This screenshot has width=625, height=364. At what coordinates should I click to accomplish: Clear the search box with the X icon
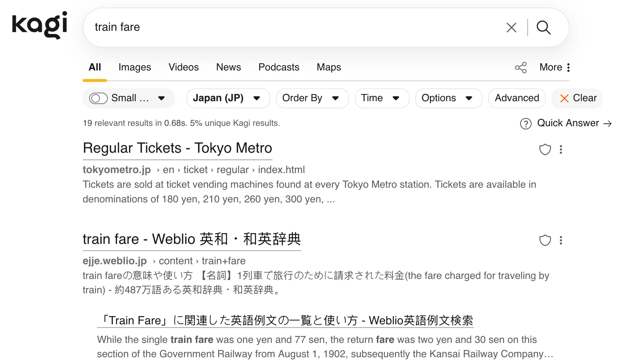[x=511, y=28]
